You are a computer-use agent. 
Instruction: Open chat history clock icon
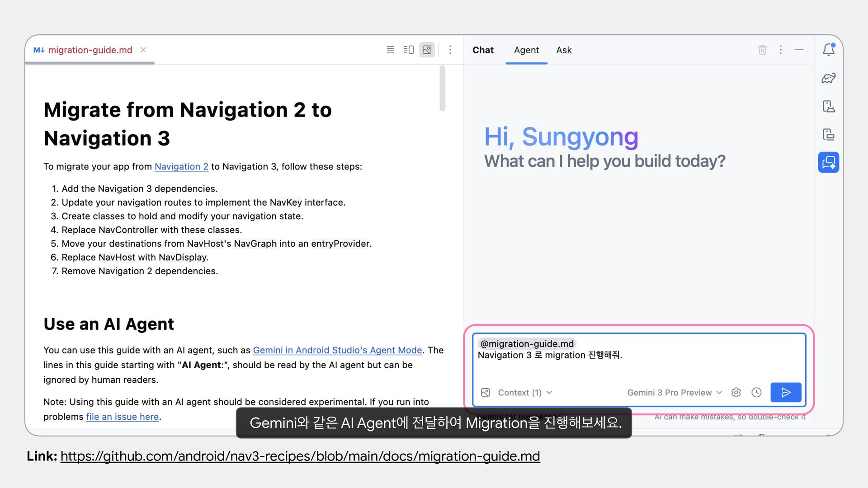[756, 392]
